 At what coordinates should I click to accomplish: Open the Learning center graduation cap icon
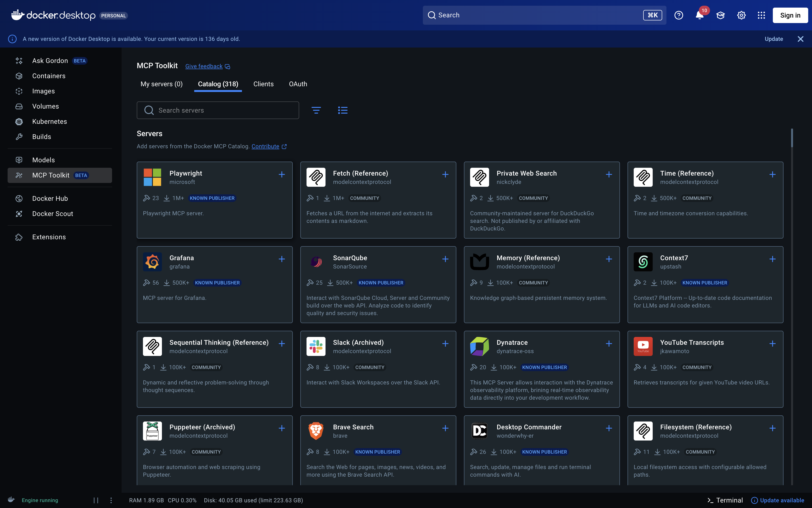pyautogui.click(x=720, y=15)
